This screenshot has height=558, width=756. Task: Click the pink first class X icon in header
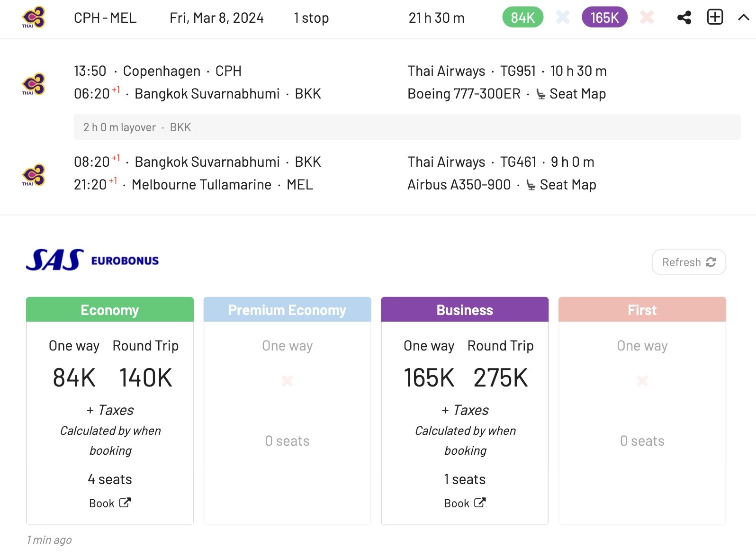pos(647,18)
